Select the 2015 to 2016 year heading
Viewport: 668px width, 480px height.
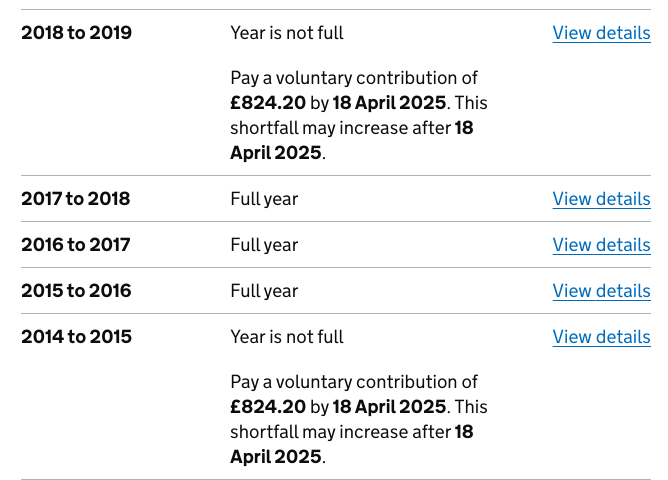click(76, 291)
